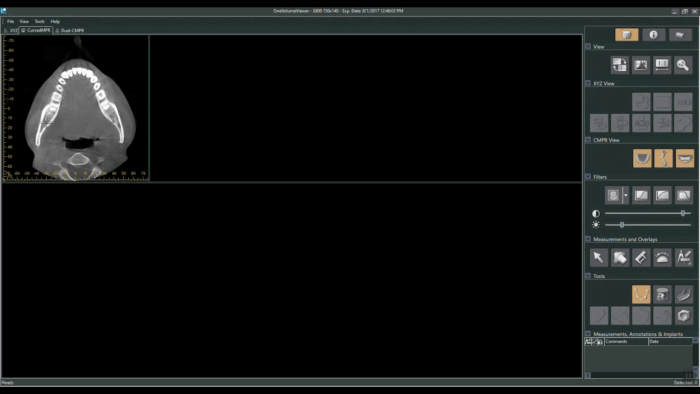Image resolution: width=700 pixels, height=394 pixels.
Task: Select the compass annotation drawing tool
Action: 683,257
